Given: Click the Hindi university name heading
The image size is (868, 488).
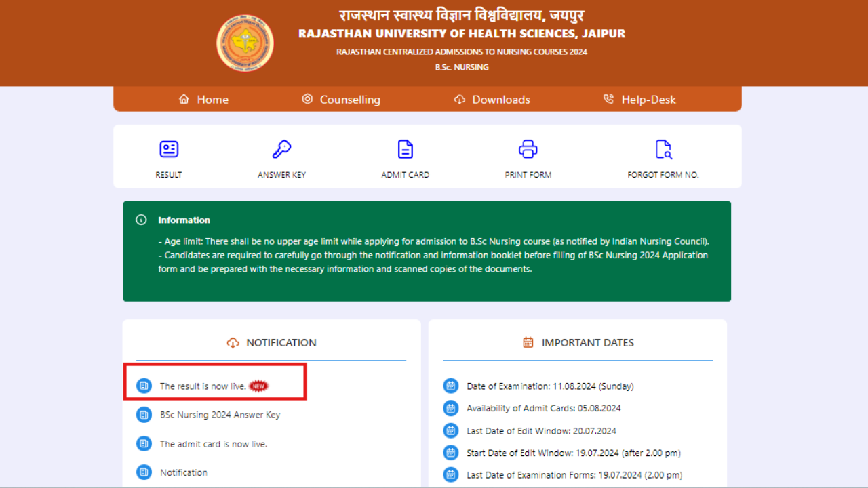Looking at the screenshot, I should pos(462,16).
